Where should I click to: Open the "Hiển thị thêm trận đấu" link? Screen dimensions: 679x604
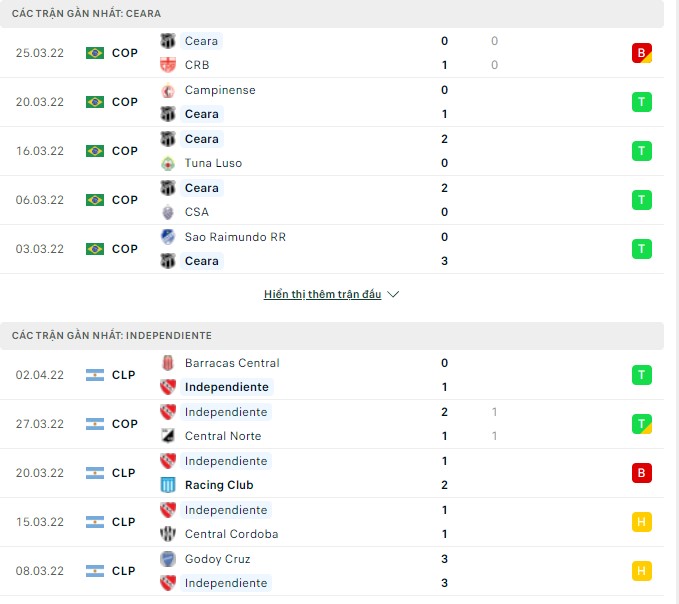point(323,295)
